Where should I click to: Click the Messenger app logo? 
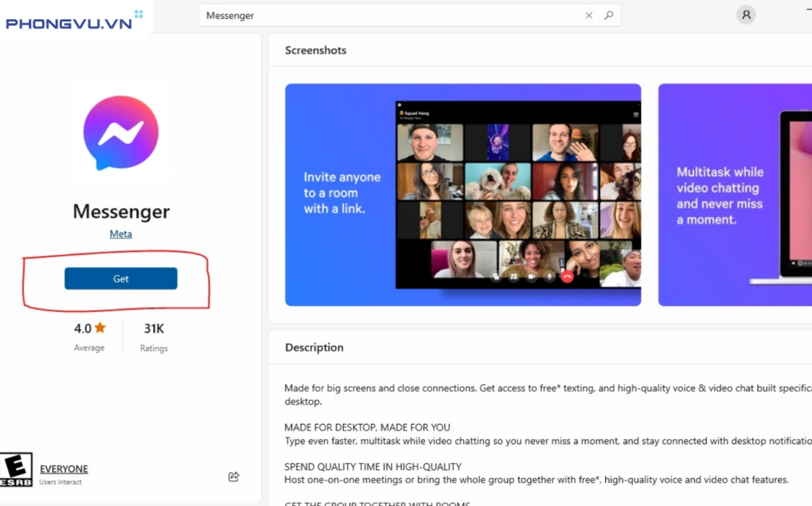pos(121,133)
